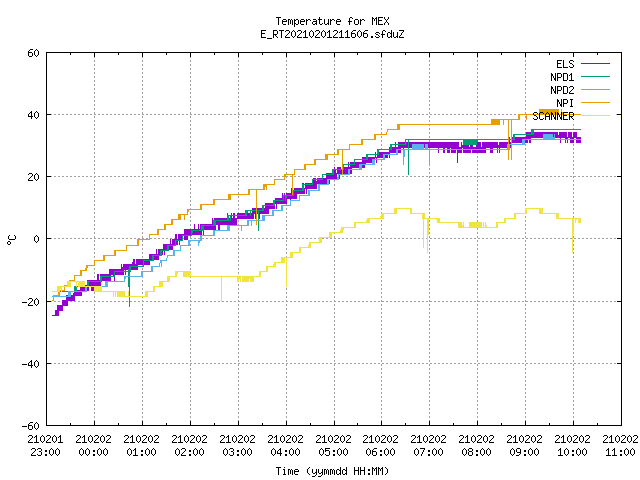Viewport: 640px width, 480px height.
Task: Click the y-axis label 0
Action: 37,239
